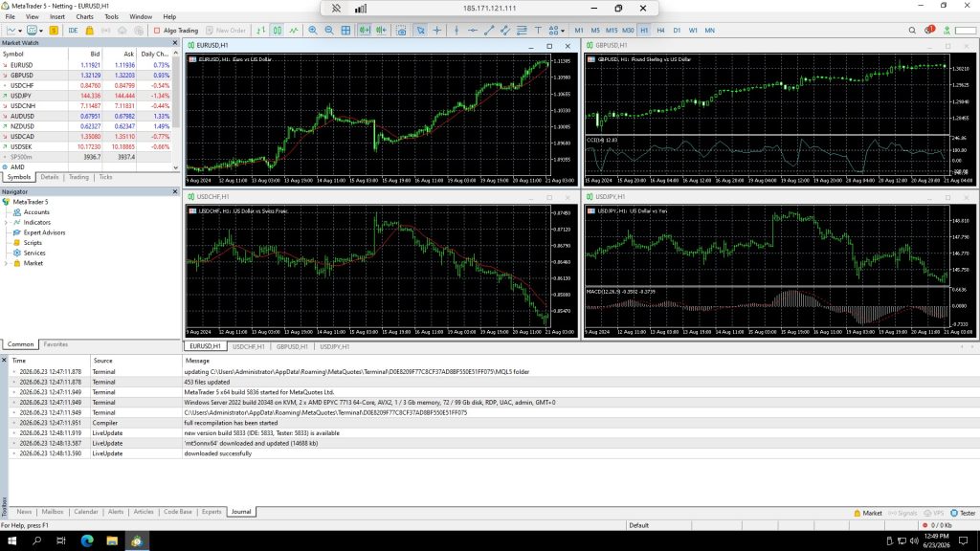Add a text label to chart
980x551 pixels.
538,30
